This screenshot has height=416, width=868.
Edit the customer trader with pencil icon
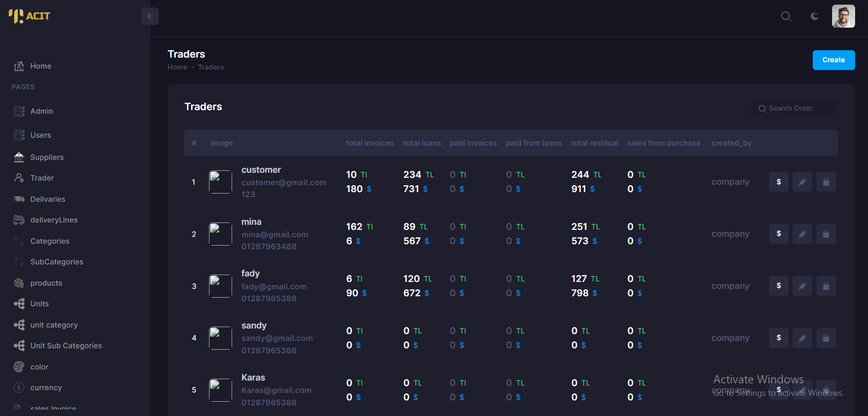pos(802,182)
